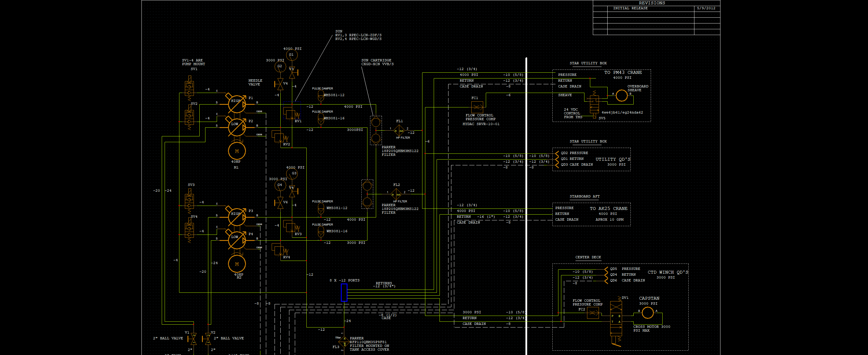Click the WM5081-12 pulse damper near RV1
Viewport: 868px width, 355px height.
pyautogui.click(x=321, y=95)
